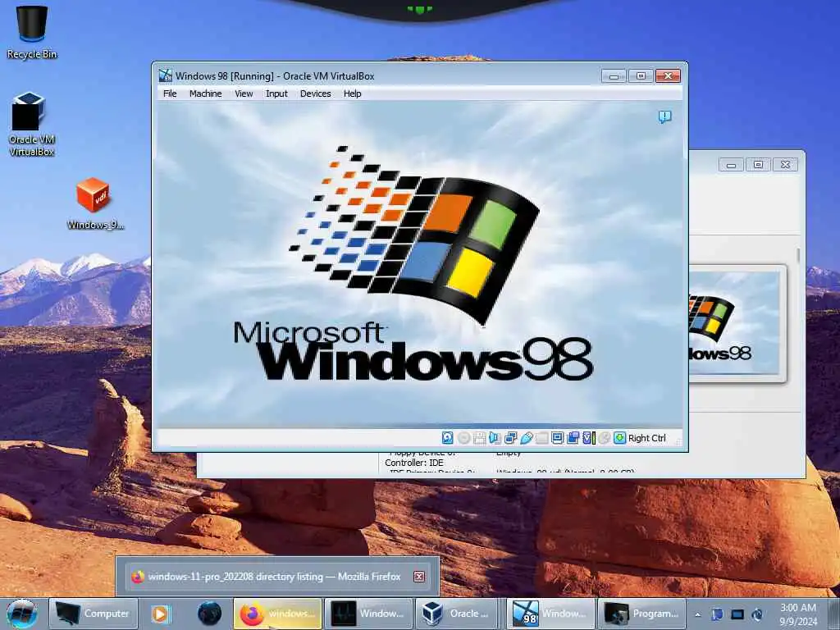
Task: Minimize the background VirtualBox Manager window
Action: pos(731,164)
